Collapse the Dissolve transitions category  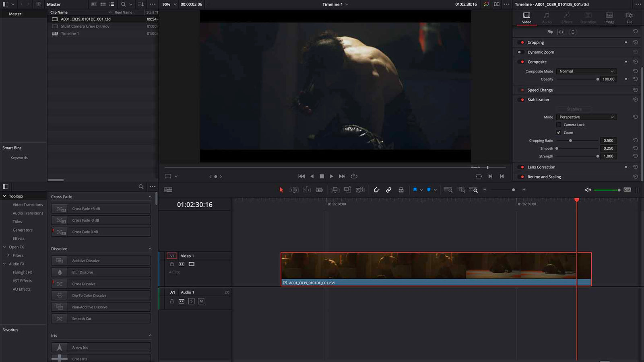coord(151,248)
